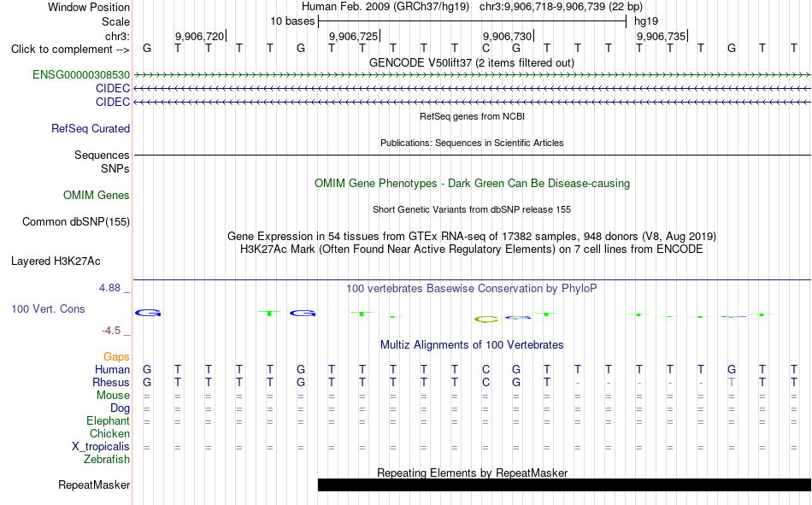Click the 9,906,725 position marker
This screenshot has height=505, width=812.
click(x=354, y=36)
